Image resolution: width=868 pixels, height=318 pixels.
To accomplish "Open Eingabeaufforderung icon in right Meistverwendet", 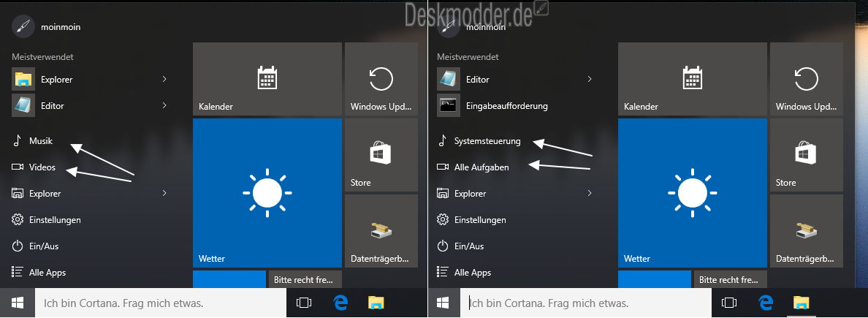I will pyautogui.click(x=449, y=105).
